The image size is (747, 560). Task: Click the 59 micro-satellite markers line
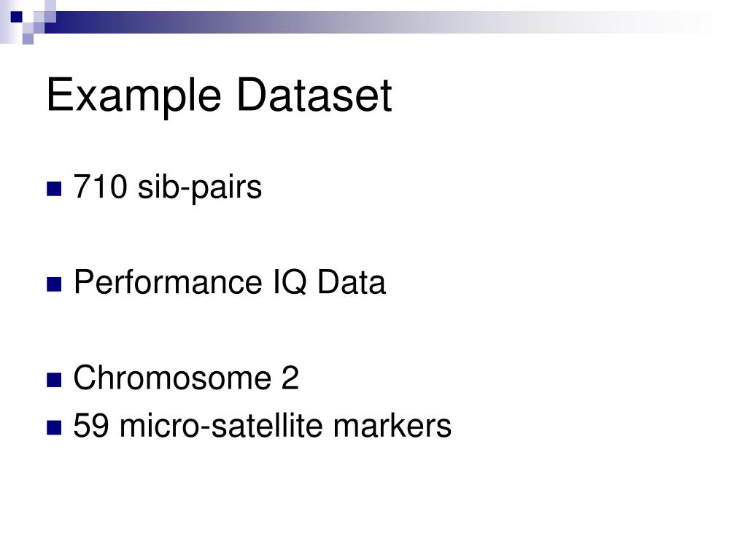point(262,425)
